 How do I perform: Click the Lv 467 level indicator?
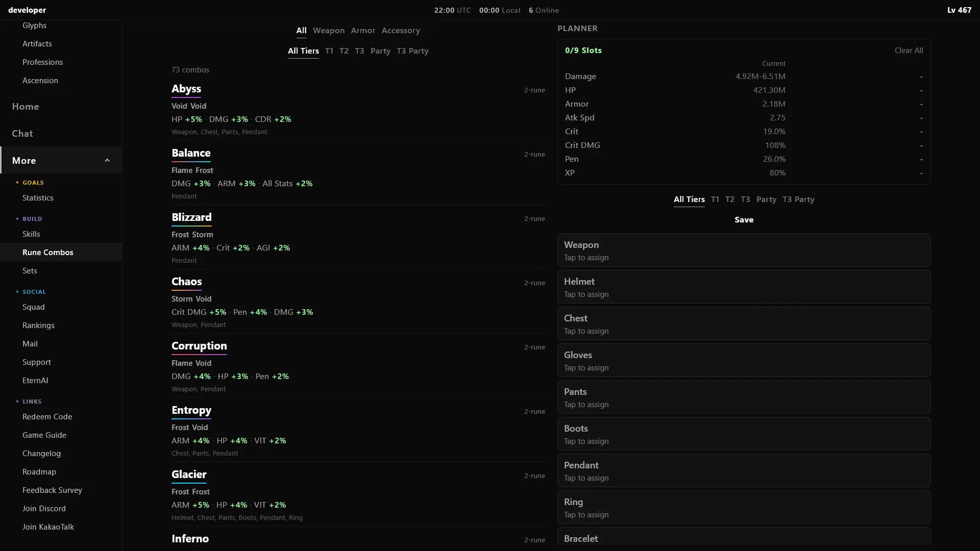click(x=959, y=10)
